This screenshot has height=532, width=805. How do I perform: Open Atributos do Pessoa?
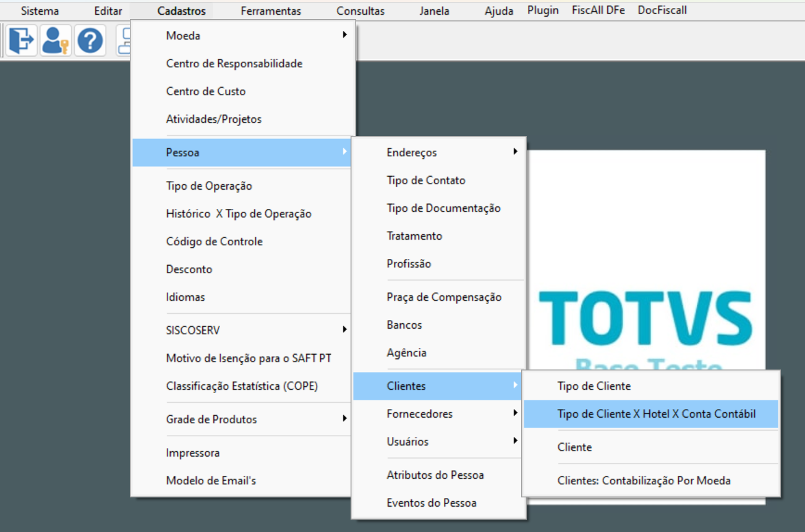(439, 475)
